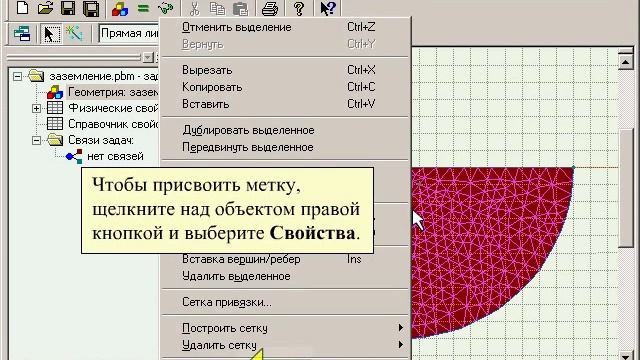The height and width of the screenshot is (360, 640).
Task: Open the 'Прямая линия' combo box
Action: [129, 33]
